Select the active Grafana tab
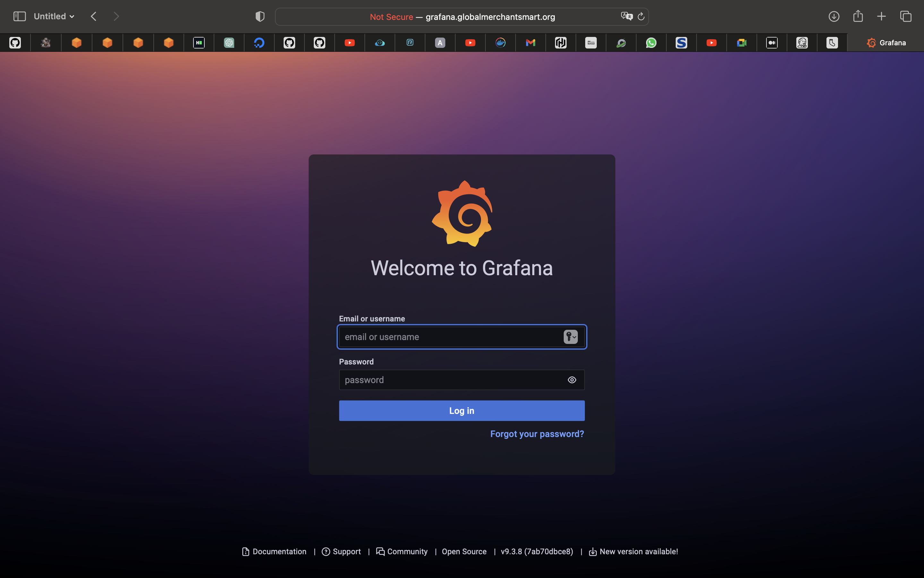This screenshot has height=578, width=924. coord(886,43)
